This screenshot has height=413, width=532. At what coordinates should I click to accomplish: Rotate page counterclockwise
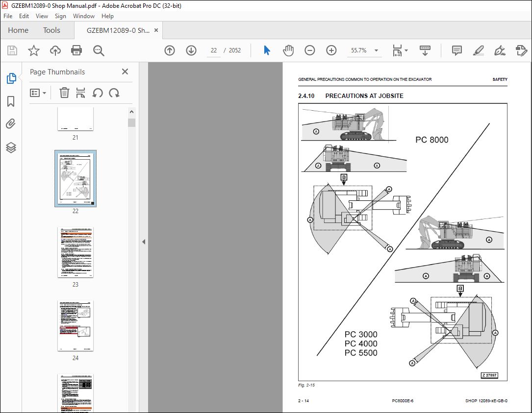98,93
